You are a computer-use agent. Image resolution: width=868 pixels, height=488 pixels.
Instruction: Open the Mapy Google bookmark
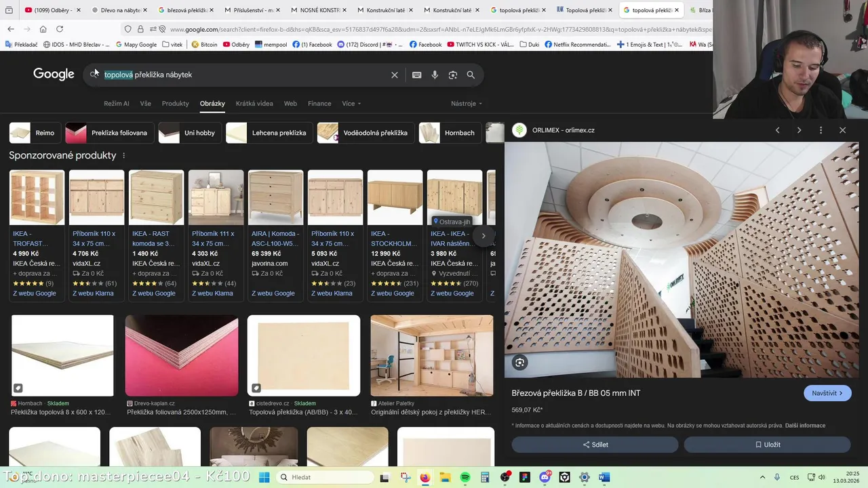click(x=136, y=45)
